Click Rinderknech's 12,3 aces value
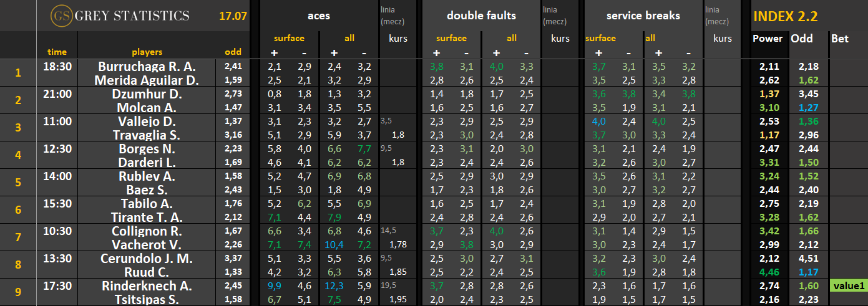The height and width of the screenshot is (306, 868). point(334,286)
